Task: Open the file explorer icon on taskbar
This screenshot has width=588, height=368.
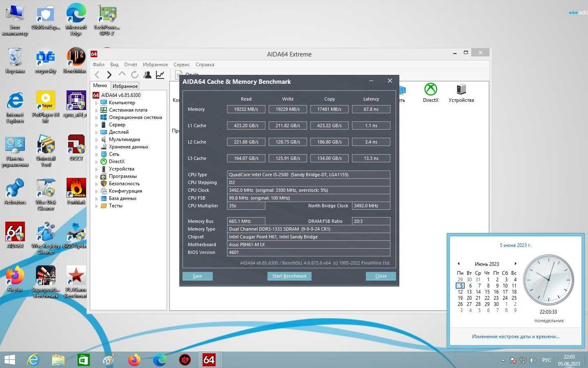Action: pyautogui.click(x=58, y=360)
